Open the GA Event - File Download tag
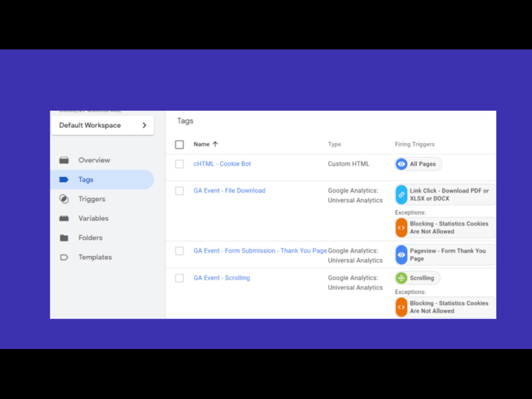Viewport: 532px width, 399px height. pyautogui.click(x=229, y=190)
